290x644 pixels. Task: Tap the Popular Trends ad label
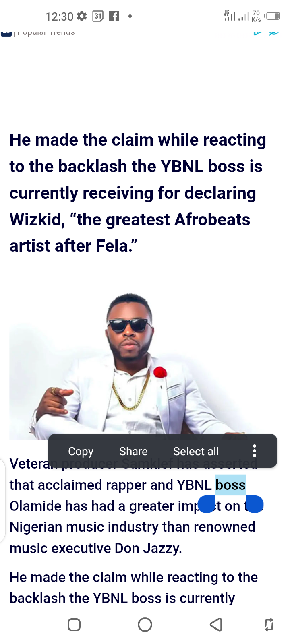click(45, 32)
